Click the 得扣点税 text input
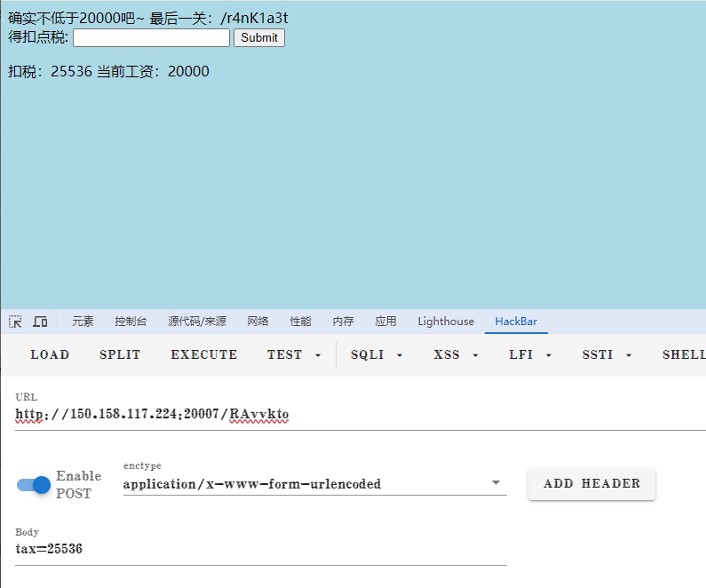 point(151,38)
